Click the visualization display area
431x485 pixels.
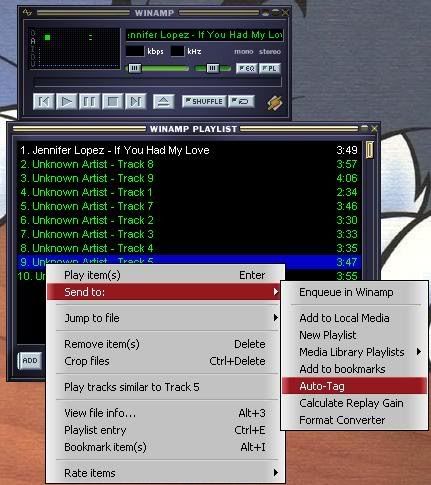pos(79,48)
